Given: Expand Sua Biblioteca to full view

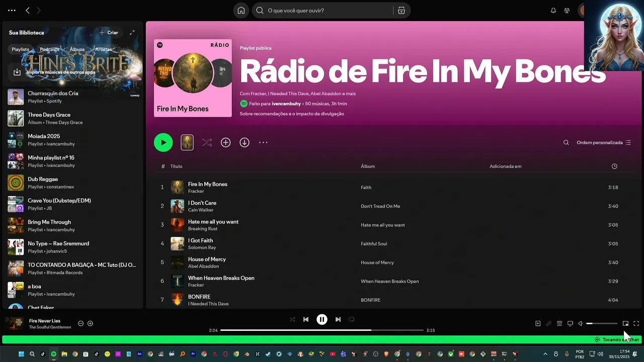Looking at the screenshot, I should (132, 33).
